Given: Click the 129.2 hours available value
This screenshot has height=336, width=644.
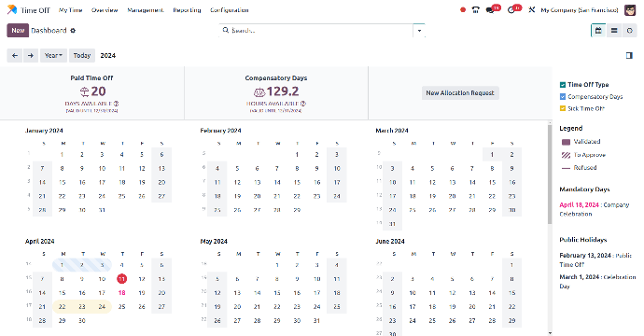Looking at the screenshot, I should tap(283, 91).
